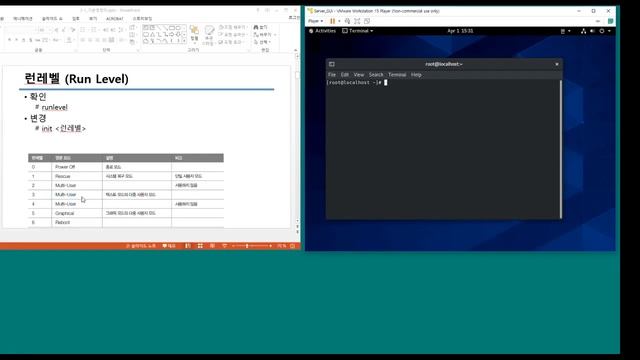Close the root@localhost terminal window
The width and height of the screenshot is (640, 360).
click(x=557, y=64)
